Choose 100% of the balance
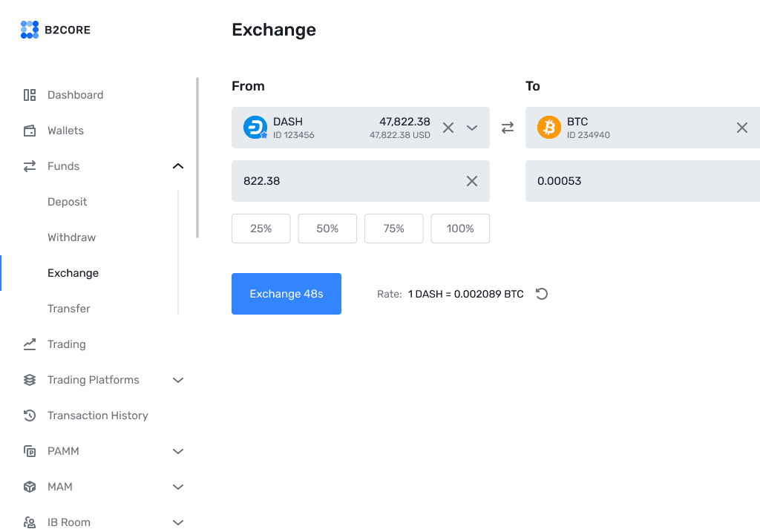The image size is (760, 532). coord(460,229)
